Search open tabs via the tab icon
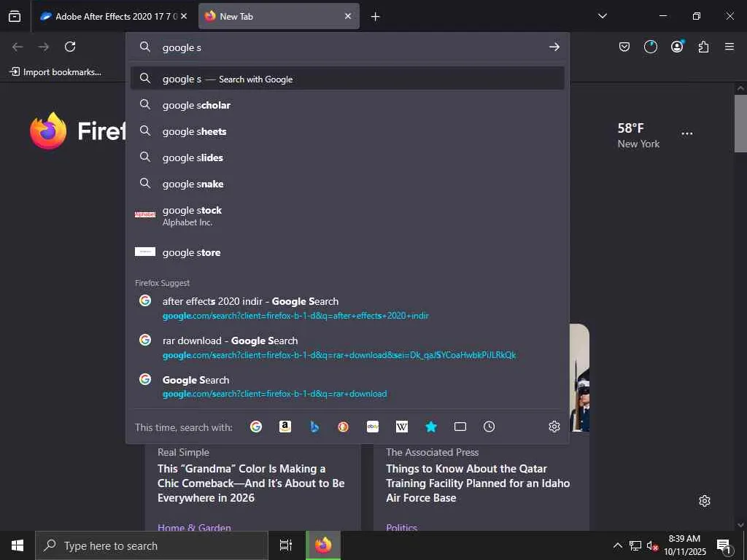747x560 pixels. tap(460, 427)
